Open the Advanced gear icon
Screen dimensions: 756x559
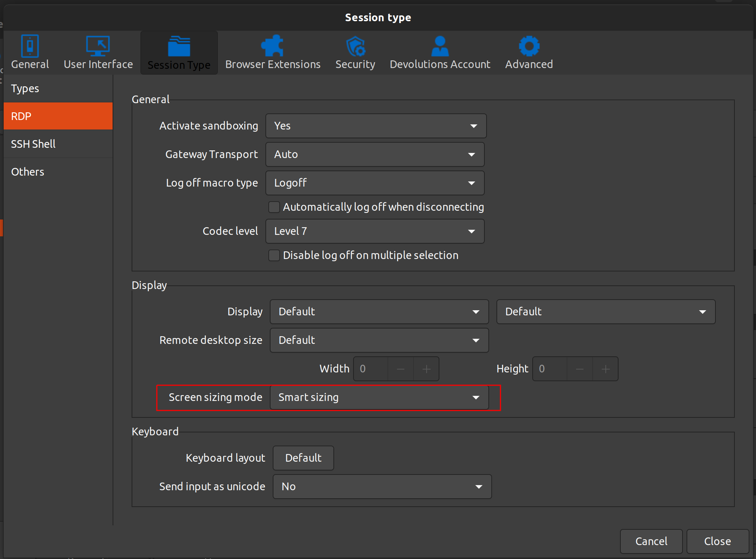(529, 46)
